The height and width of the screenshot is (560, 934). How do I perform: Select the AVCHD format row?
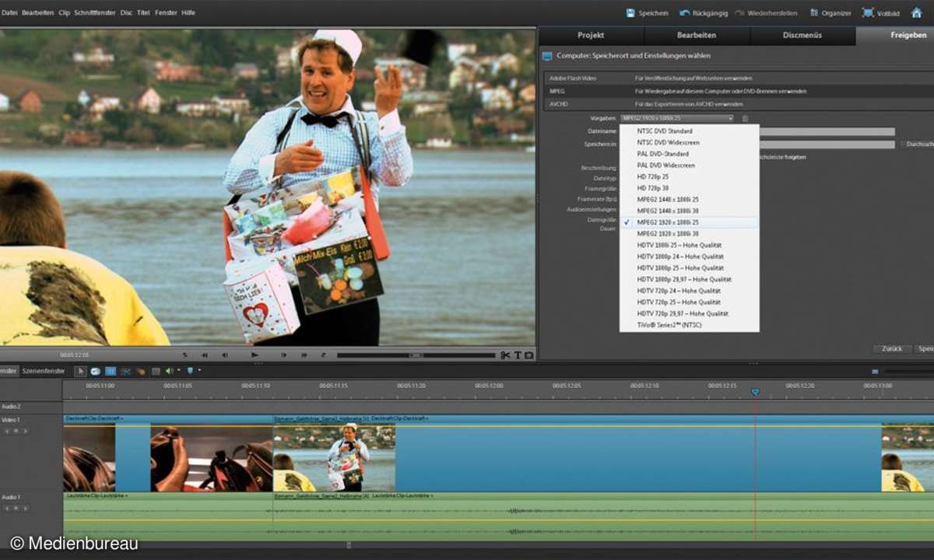[x=738, y=103]
